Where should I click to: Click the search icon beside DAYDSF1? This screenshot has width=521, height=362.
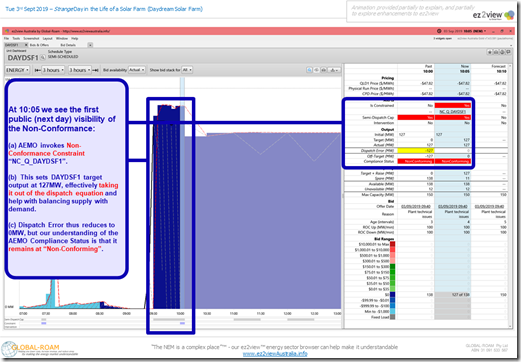tap(43, 58)
